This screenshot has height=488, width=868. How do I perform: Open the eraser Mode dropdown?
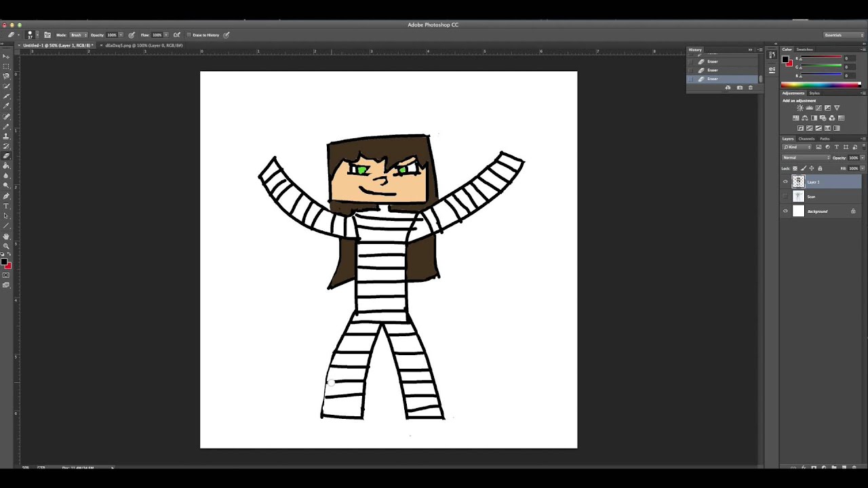[79, 35]
